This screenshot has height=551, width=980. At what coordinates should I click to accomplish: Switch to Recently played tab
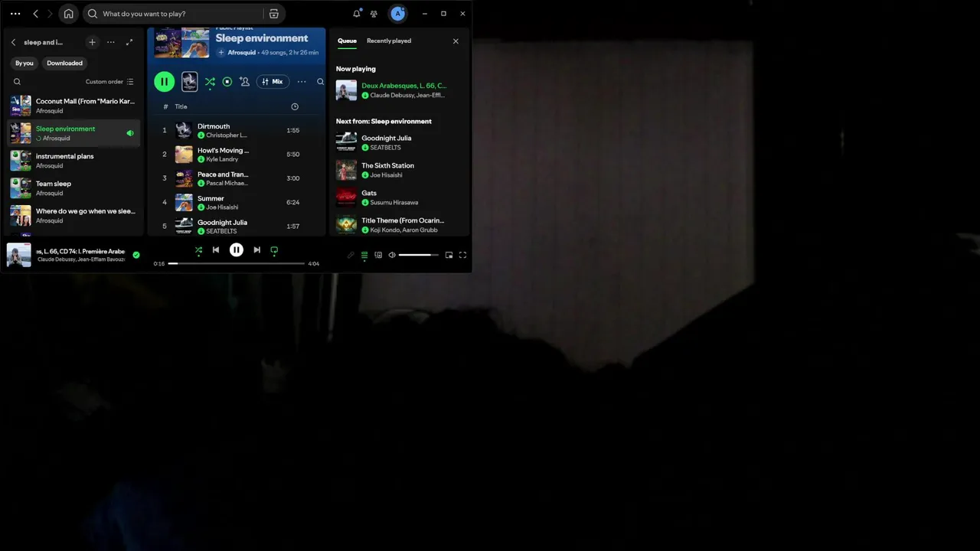(x=389, y=41)
